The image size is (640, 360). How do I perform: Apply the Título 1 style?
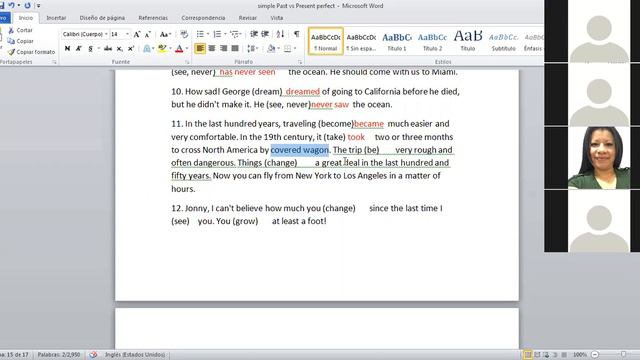pos(397,41)
